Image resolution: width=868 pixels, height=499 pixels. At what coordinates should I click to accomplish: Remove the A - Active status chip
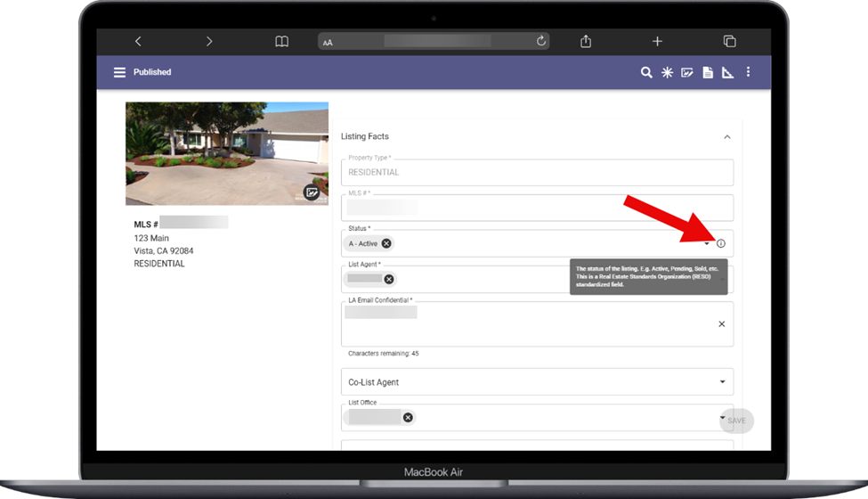coord(386,243)
